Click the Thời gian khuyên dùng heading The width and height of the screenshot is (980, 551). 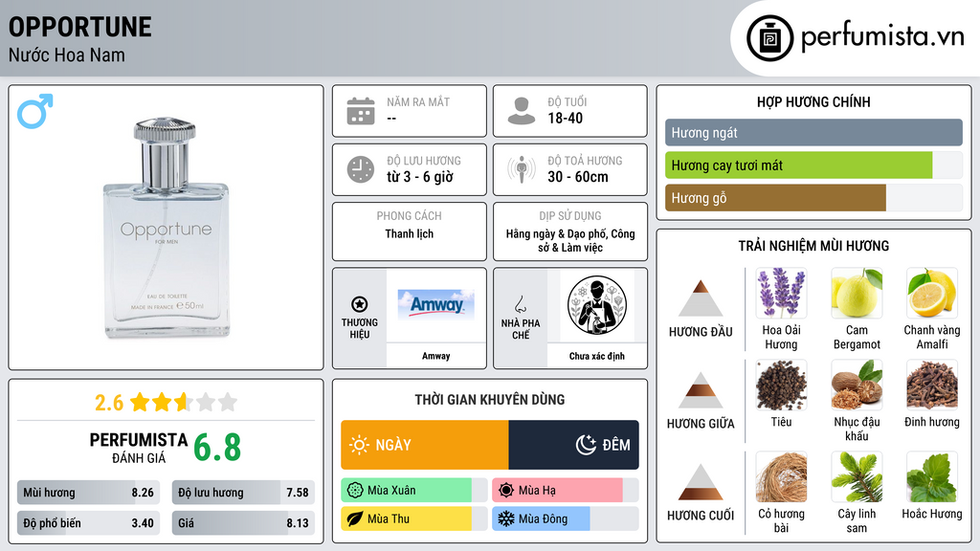pyautogui.click(x=490, y=399)
